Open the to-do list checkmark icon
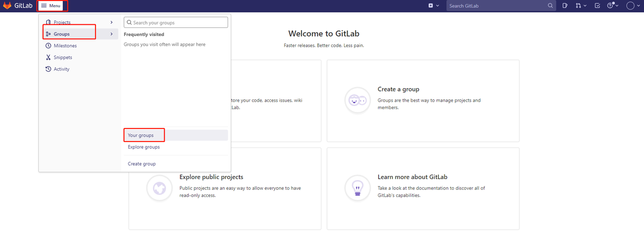This screenshot has width=644, height=235. pyautogui.click(x=598, y=6)
